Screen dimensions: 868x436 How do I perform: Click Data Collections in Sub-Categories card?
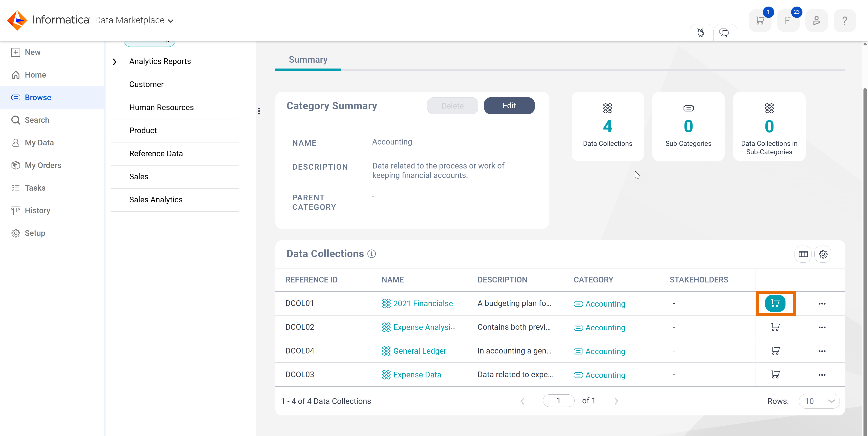tap(769, 126)
